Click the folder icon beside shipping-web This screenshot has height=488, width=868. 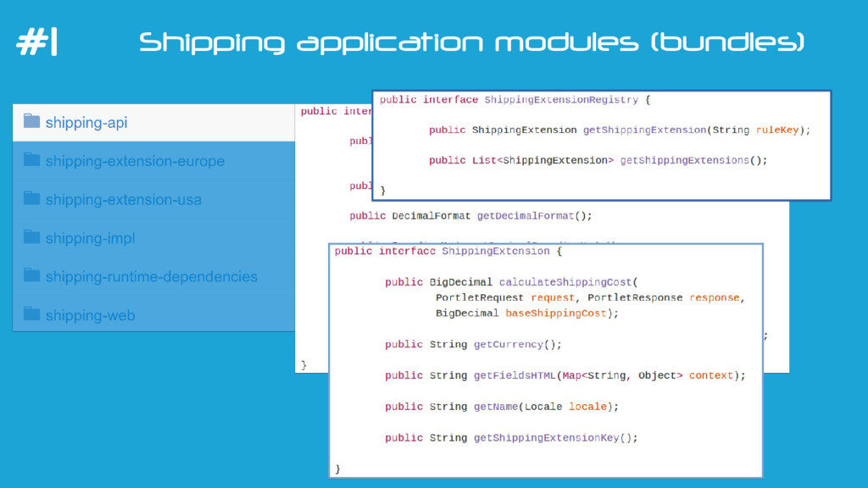pos(31,313)
